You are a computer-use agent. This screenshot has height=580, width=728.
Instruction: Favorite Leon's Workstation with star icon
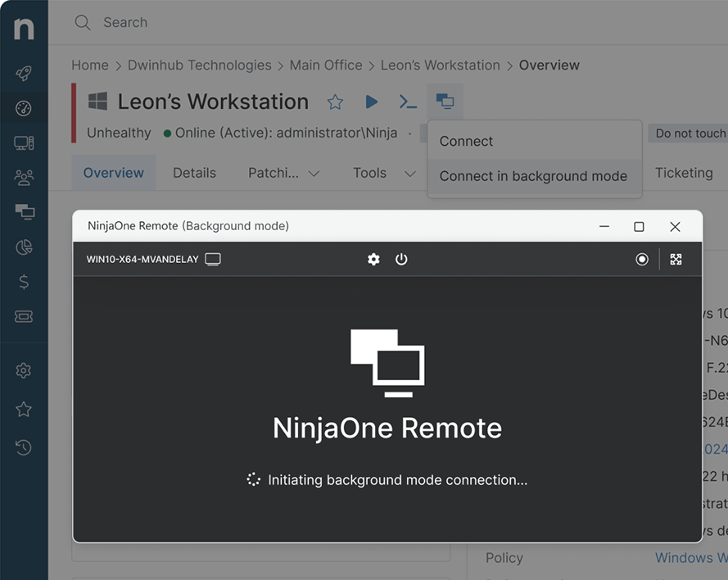(x=335, y=102)
